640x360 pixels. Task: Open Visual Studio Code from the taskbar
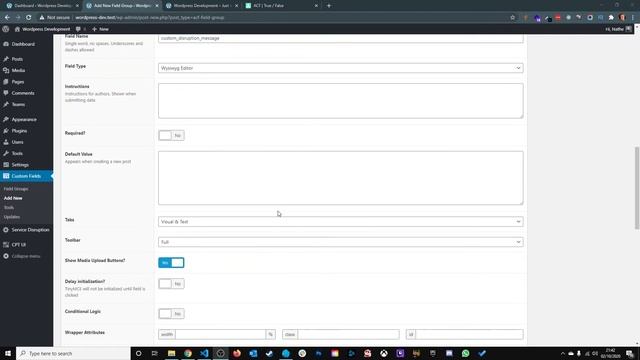tap(204, 353)
